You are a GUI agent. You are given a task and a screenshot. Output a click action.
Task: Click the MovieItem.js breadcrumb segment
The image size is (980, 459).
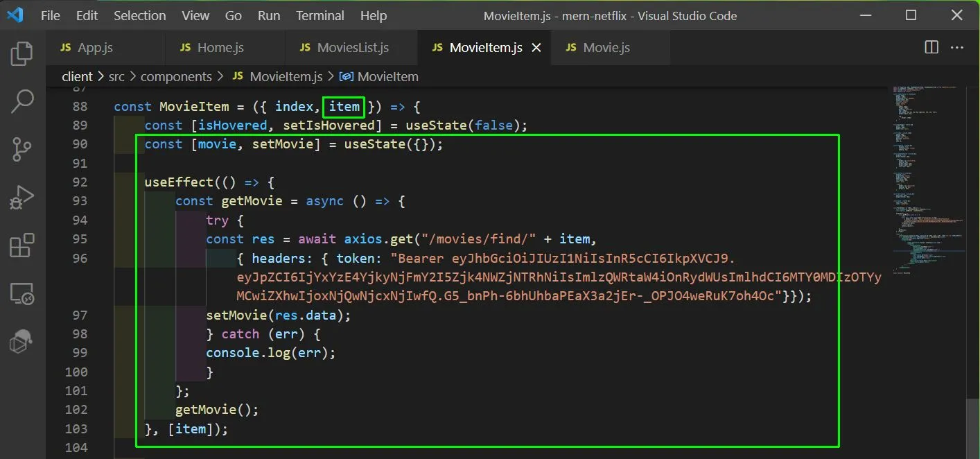coord(277,76)
